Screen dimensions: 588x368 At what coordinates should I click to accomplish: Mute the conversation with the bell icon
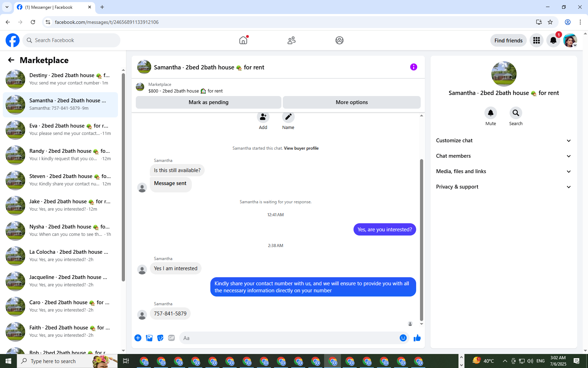coord(491,113)
